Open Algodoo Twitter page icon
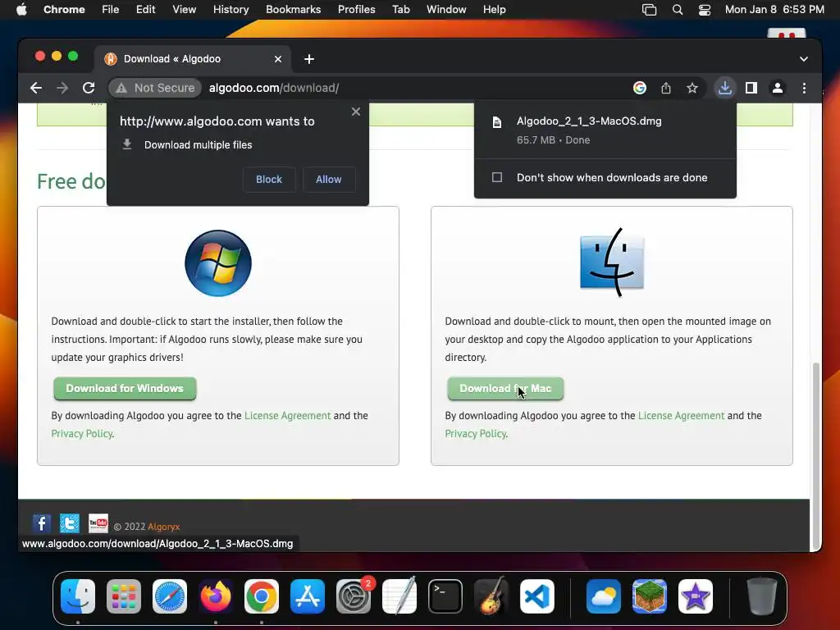The image size is (840, 630). pyautogui.click(x=70, y=523)
